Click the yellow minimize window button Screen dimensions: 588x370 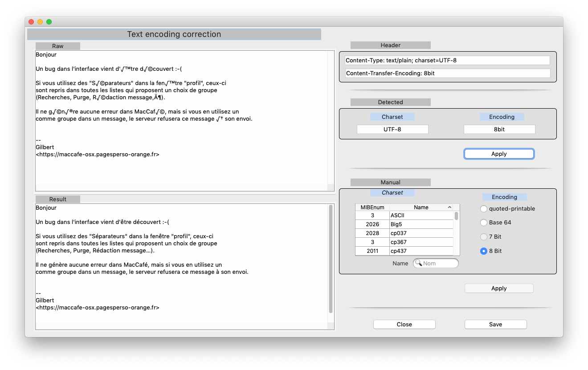pyautogui.click(x=40, y=22)
